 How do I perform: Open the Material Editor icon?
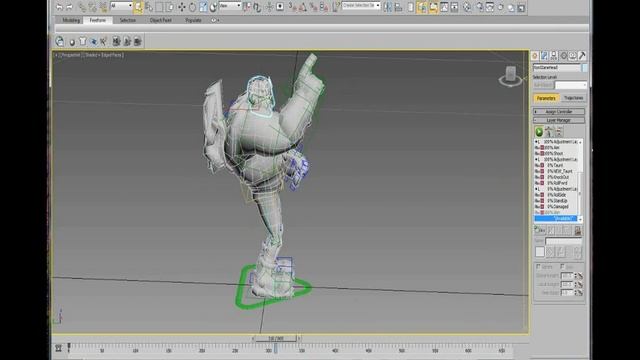[x=467, y=7]
